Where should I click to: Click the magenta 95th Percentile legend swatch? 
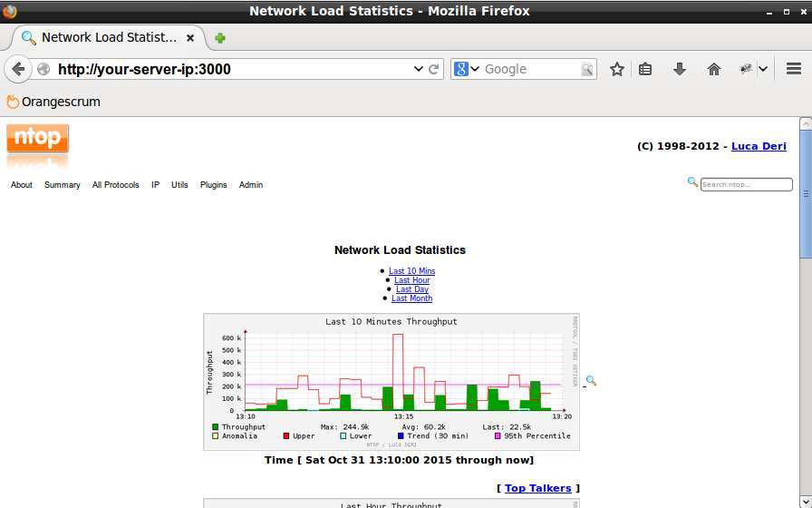point(498,436)
